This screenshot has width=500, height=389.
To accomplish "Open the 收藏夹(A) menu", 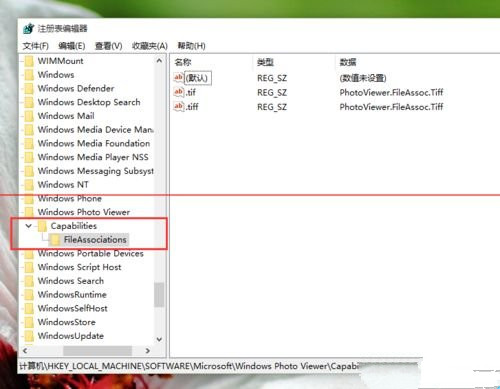I will pos(150,46).
